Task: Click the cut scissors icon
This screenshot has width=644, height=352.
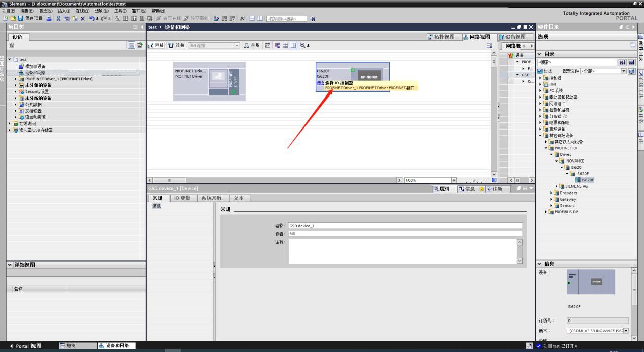Action: tap(58, 19)
